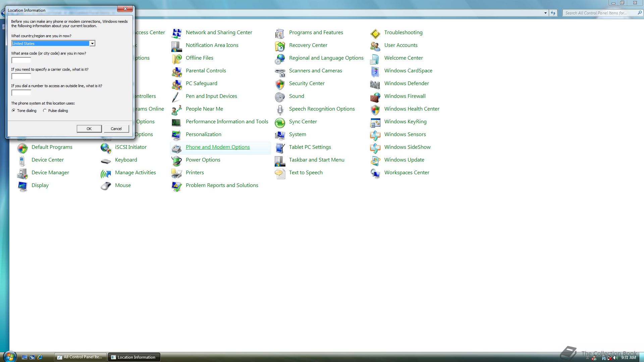
Task: Click the Security Center shield icon
Action: [x=280, y=84]
